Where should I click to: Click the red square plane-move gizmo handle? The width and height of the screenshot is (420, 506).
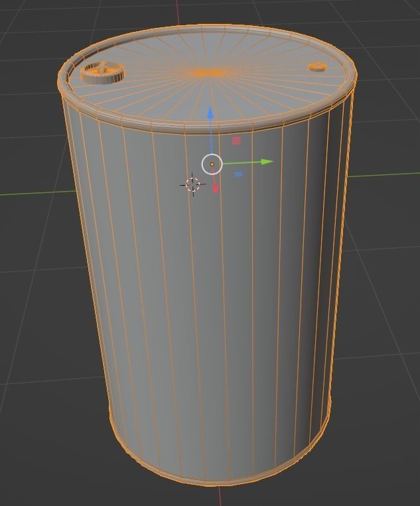coord(236,141)
